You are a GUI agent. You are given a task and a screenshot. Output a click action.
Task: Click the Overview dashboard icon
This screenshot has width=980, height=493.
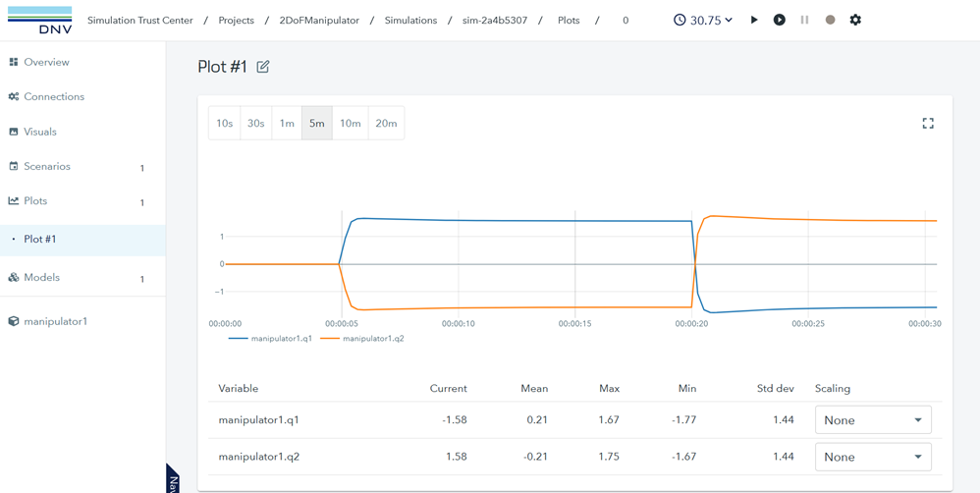[13, 62]
